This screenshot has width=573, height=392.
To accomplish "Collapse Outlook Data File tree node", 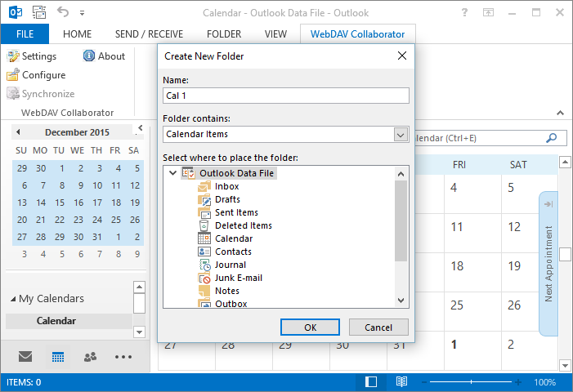I will [x=172, y=173].
